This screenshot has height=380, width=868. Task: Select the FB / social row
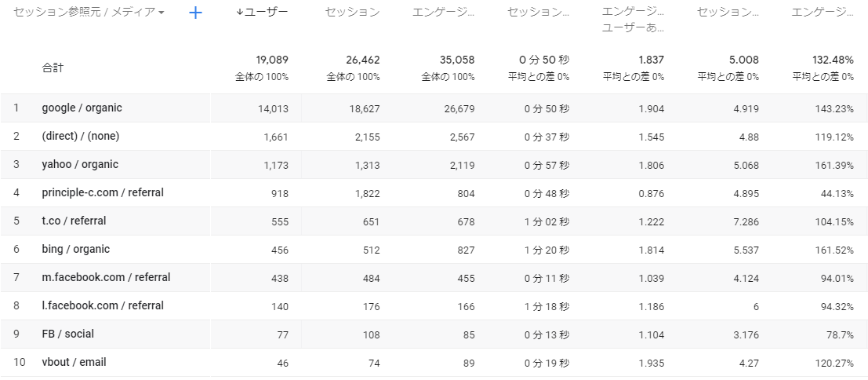68,334
